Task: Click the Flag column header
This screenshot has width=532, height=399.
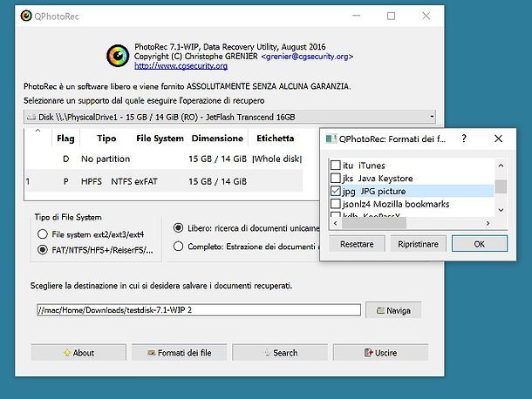Action: pyautogui.click(x=65, y=138)
